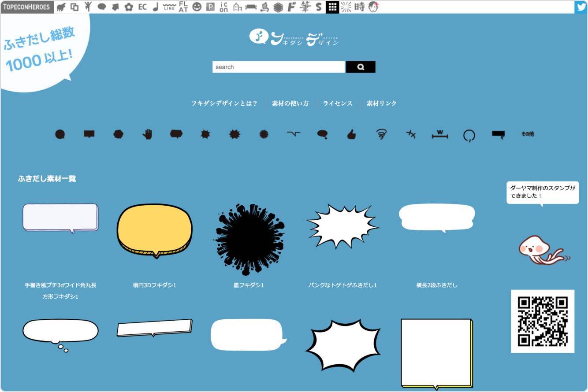The width and height of the screenshot is (588, 392).
Task: Open the P pictogram icon
Action: 211,7
